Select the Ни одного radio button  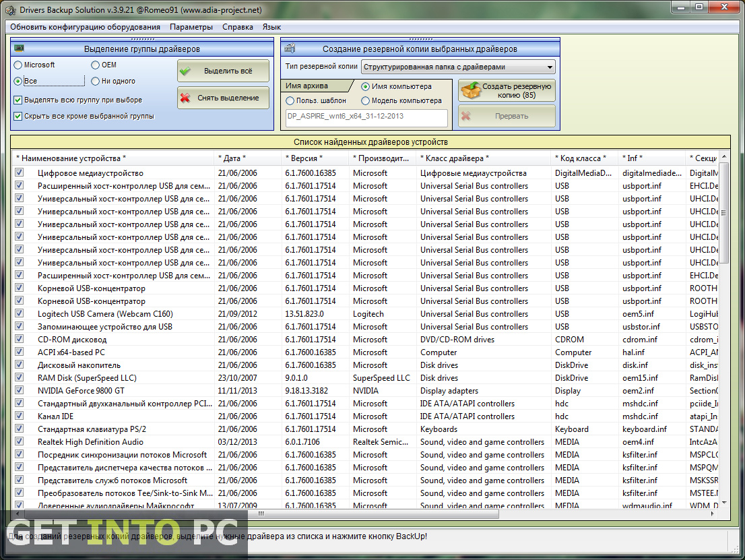click(x=95, y=82)
